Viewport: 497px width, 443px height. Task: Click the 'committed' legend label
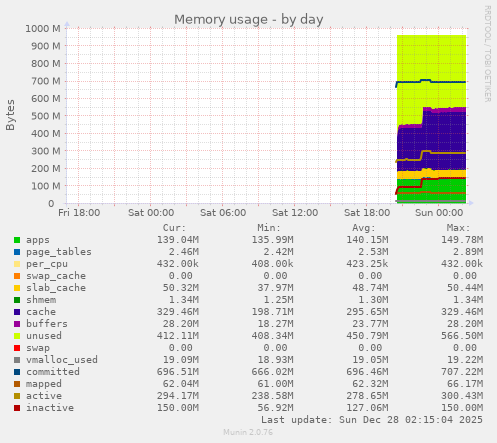53,372
